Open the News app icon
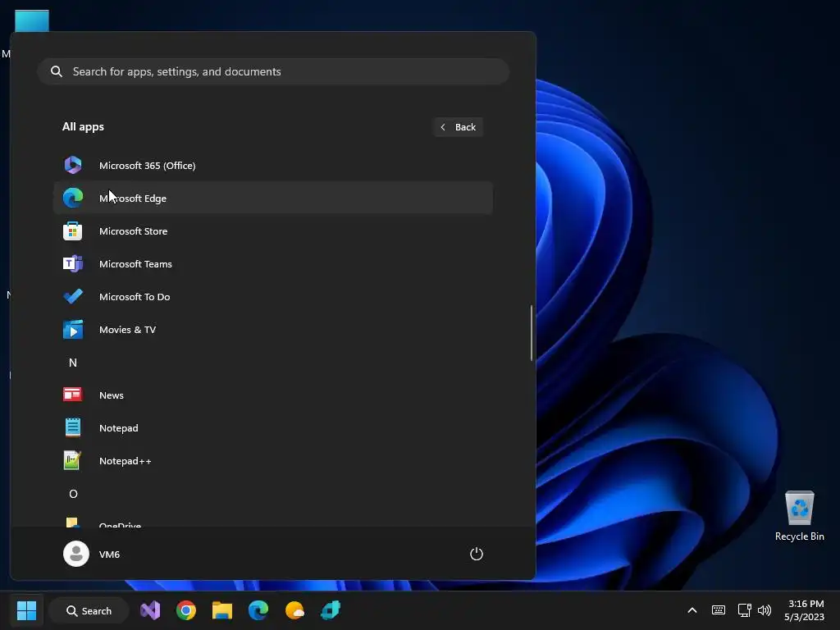This screenshot has width=840, height=630. click(x=73, y=395)
